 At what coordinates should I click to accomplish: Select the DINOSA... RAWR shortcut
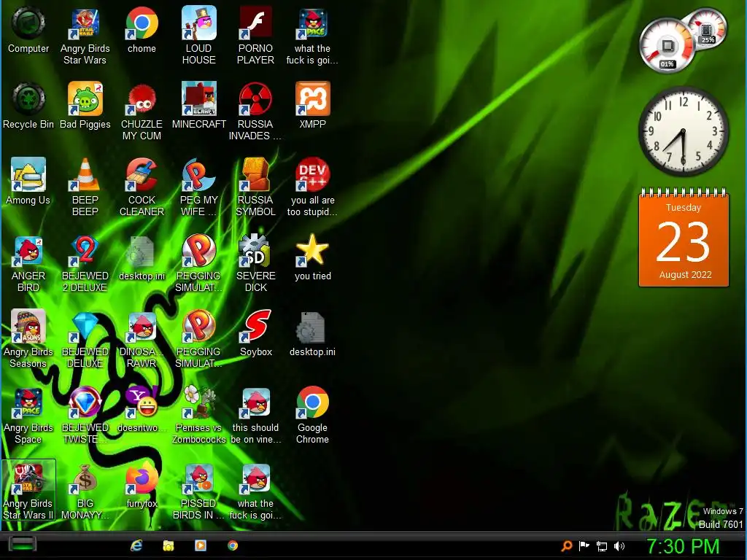[142, 339]
